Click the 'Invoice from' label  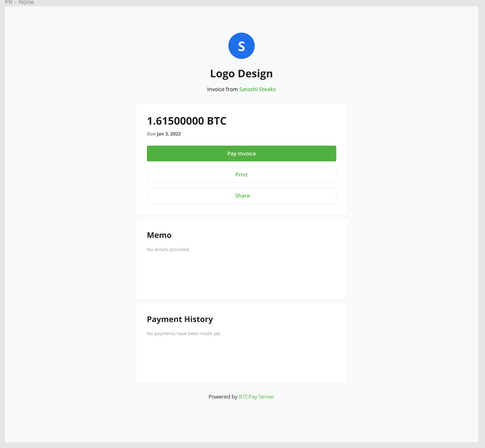click(222, 89)
